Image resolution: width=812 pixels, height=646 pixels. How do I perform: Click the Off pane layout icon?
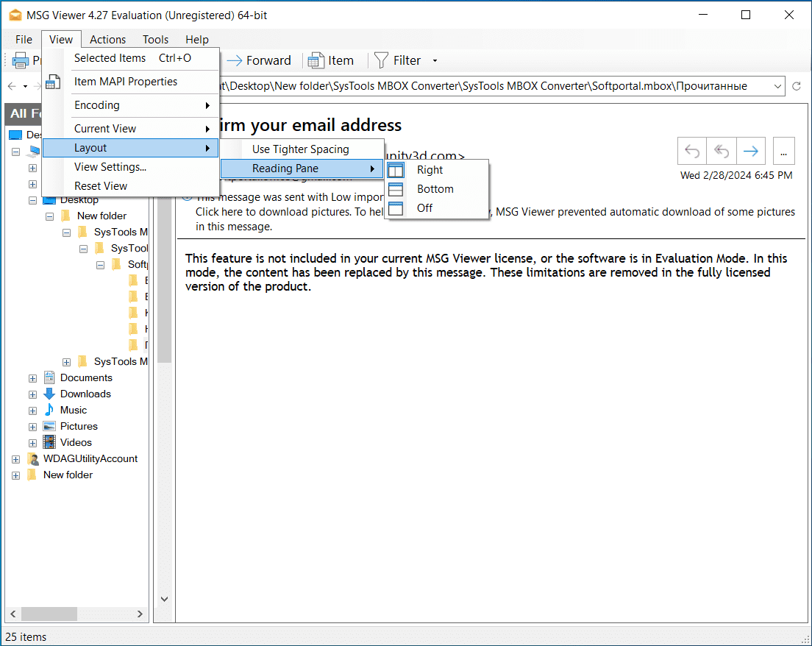tap(396, 208)
